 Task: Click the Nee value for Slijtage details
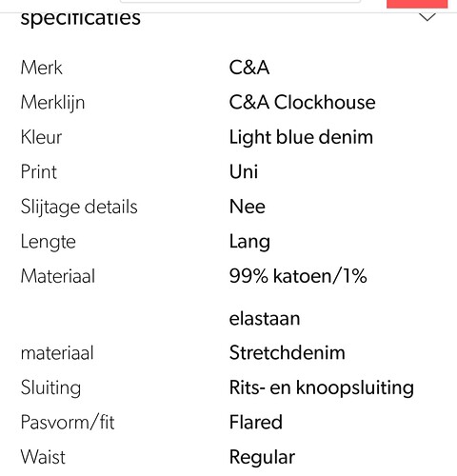tap(248, 207)
